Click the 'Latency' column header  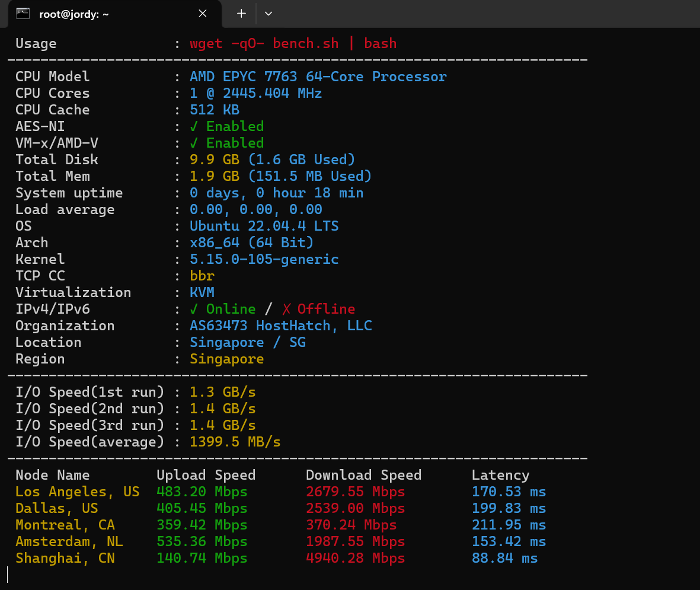tap(500, 475)
